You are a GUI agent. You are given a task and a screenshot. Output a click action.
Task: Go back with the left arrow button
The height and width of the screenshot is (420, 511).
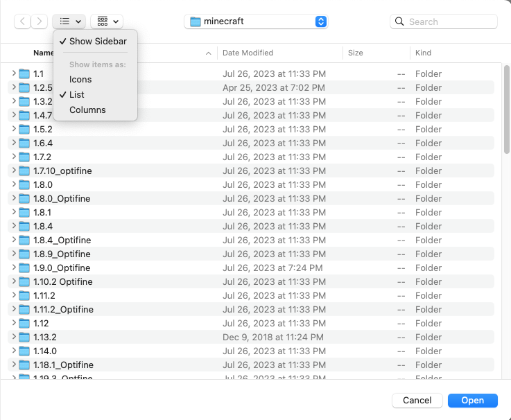(22, 21)
